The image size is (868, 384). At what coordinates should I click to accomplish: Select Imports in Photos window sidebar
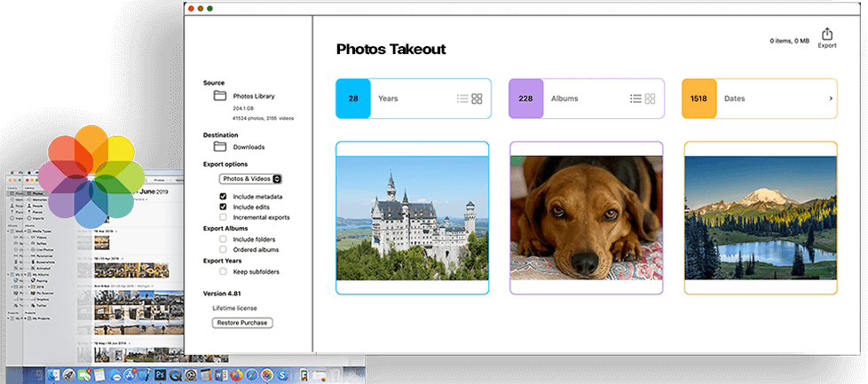tap(36, 218)
